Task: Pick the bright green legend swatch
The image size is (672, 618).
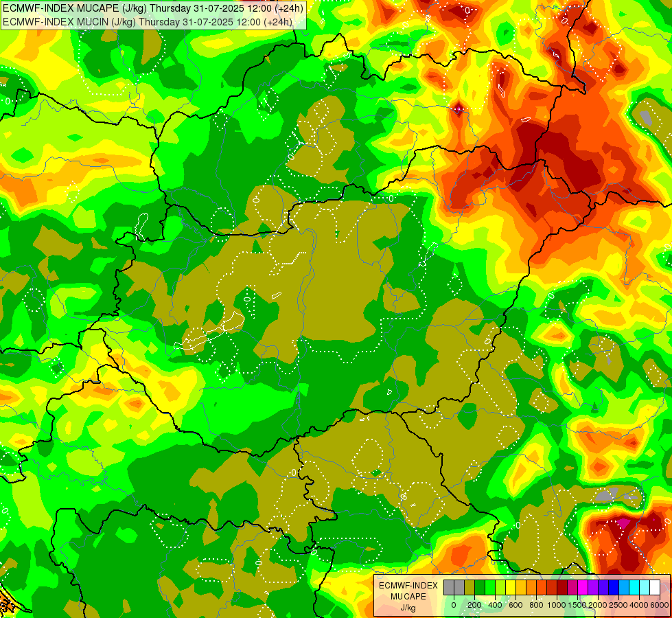Action: (x=490, y=587)
